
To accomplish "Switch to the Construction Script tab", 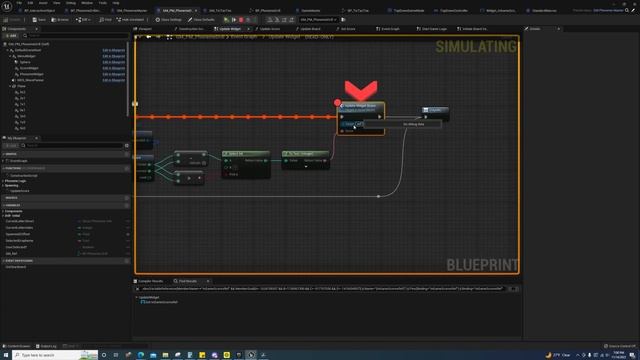I will [x=189, y=29].
